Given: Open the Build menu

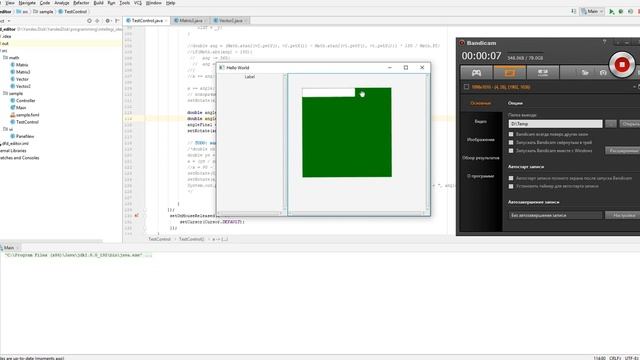Looking at the screenshot, I should point(99,3).
